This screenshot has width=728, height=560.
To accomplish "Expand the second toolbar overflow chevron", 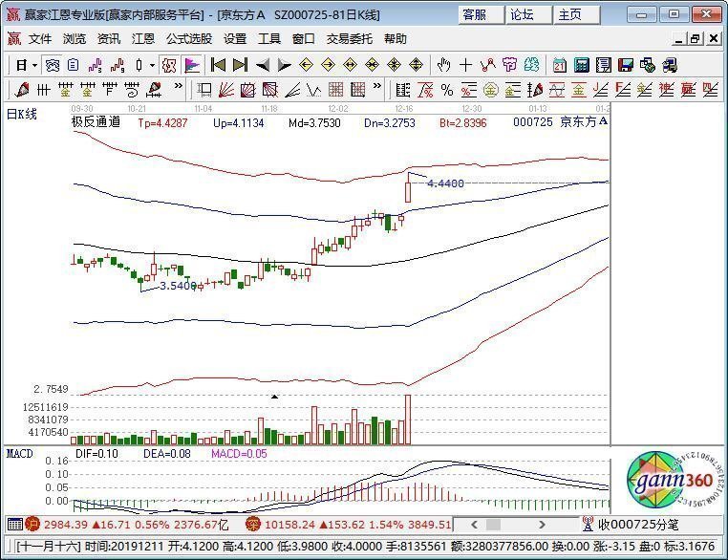I will (377, 86).
